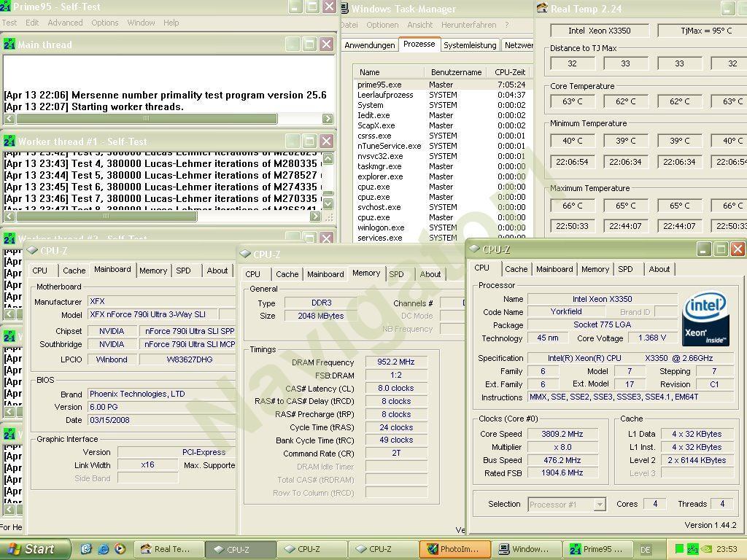
Task: Open Herunterfahren menu in Task-Manager
Action: pyautogui.click(x=468, y=25)
